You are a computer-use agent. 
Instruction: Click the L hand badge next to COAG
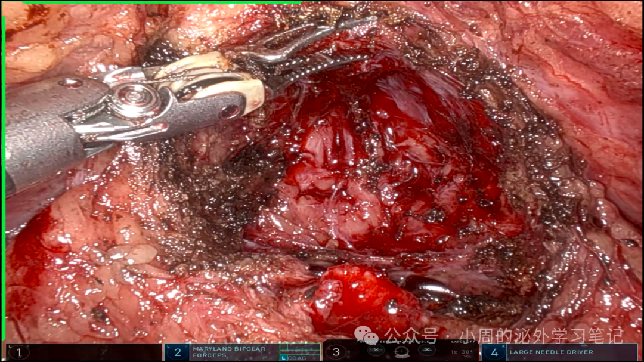coord(283,358)
